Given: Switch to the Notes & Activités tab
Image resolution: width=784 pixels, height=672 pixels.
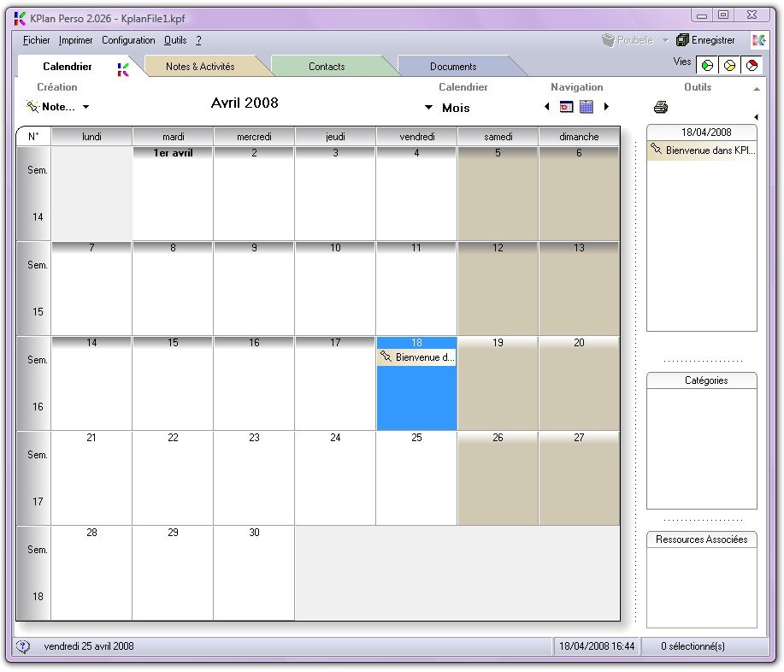Looking at the screenshot, I should (200, 67).
